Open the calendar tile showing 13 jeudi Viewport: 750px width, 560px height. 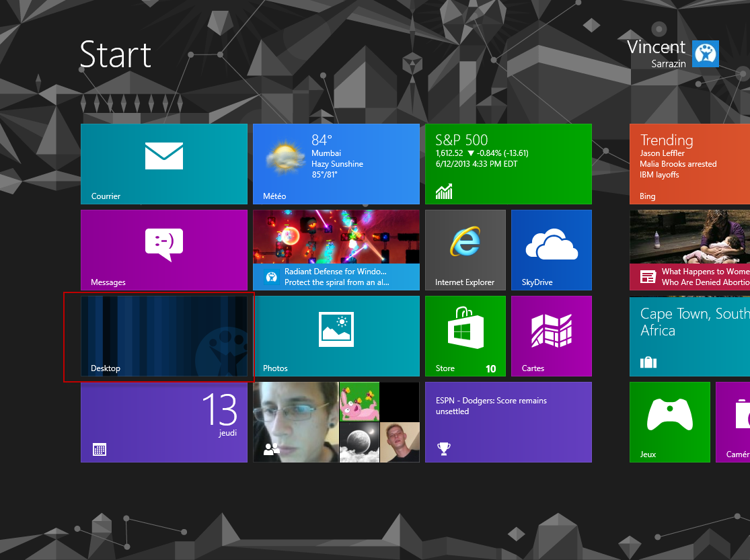click(164, 422)
